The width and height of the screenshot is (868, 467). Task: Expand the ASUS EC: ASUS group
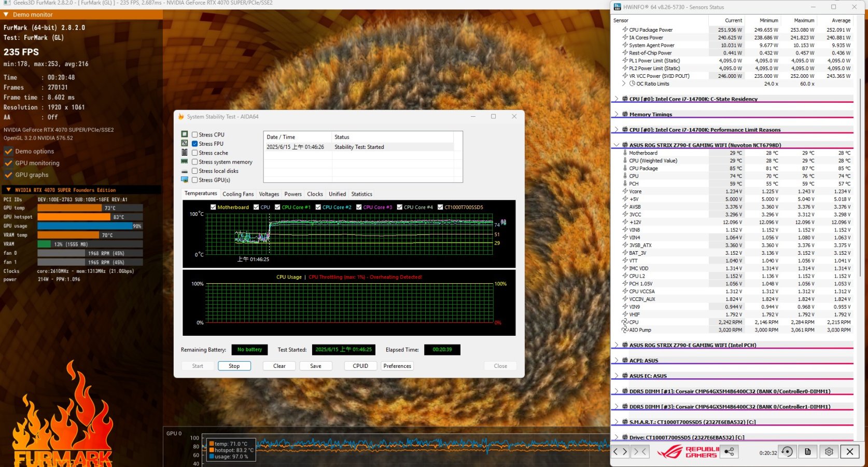tap(617, 376)
